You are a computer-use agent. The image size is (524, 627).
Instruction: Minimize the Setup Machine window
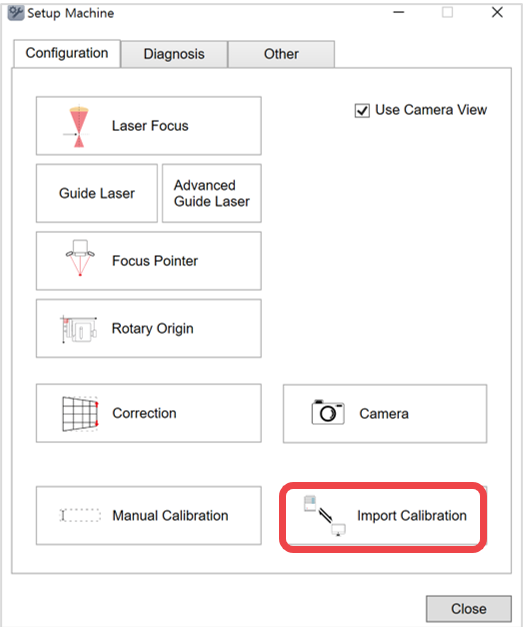pos(398,12)
